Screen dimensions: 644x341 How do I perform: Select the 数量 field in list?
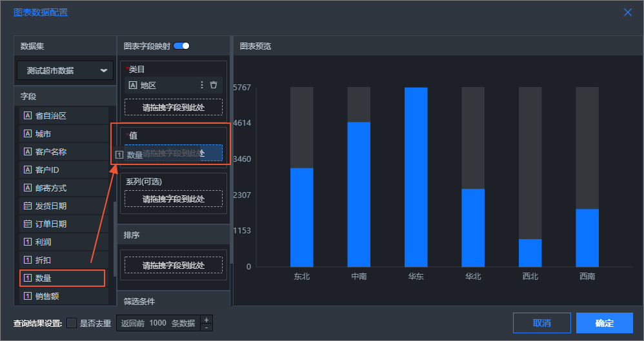[64, 278]
